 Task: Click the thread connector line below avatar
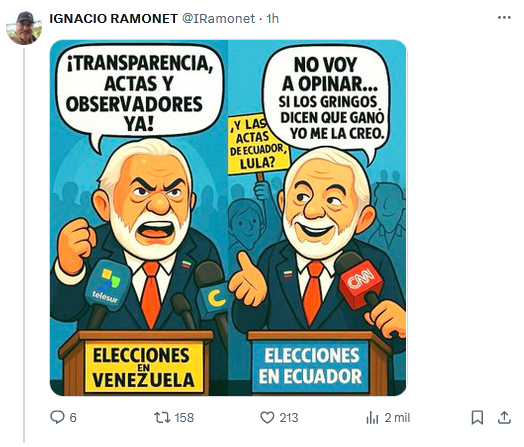[x=24, y=246]
